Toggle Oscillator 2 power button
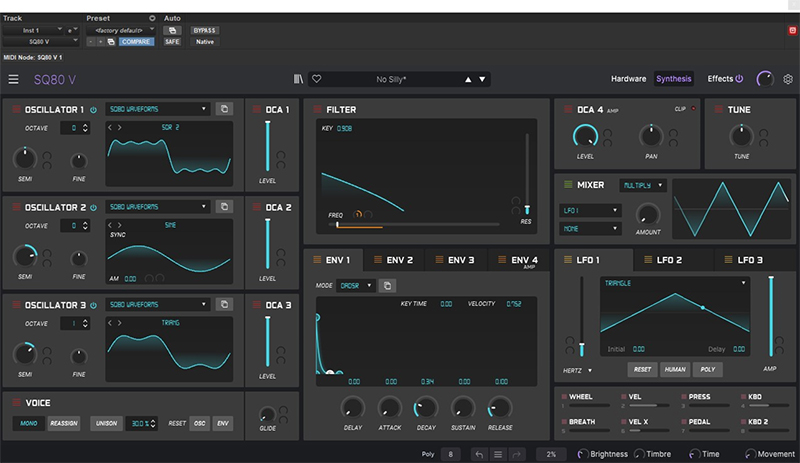The image size is (800, 463). click(x=93, y=208)
